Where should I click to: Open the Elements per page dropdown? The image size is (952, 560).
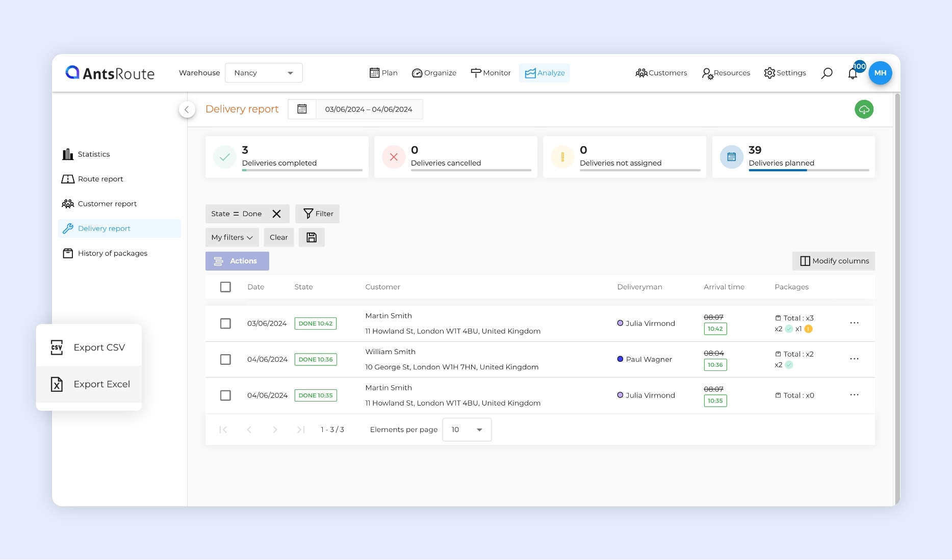click(467, 430)
